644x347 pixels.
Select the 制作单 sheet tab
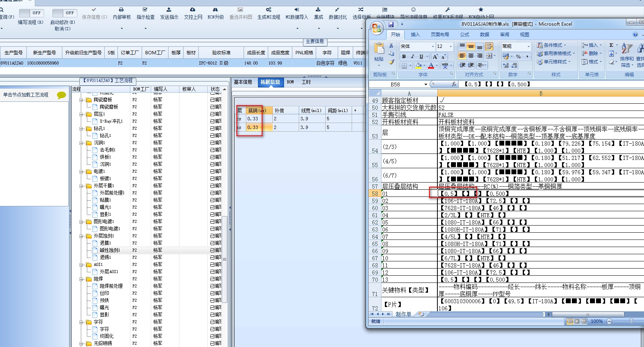(403, 314)
